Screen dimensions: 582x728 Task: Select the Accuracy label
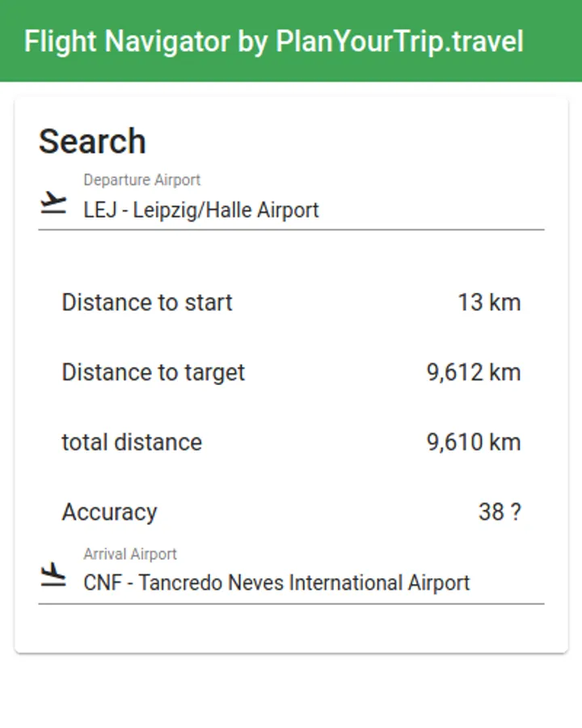pos(109,513)
